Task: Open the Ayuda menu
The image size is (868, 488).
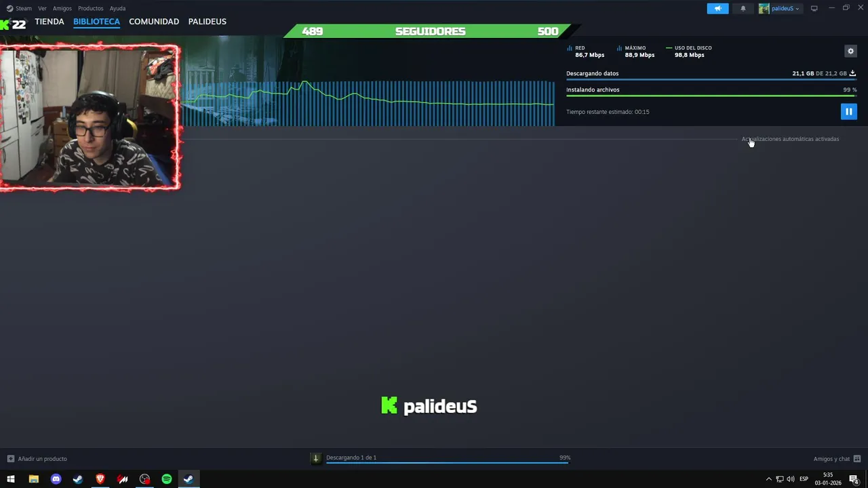Action: point(117,8)
